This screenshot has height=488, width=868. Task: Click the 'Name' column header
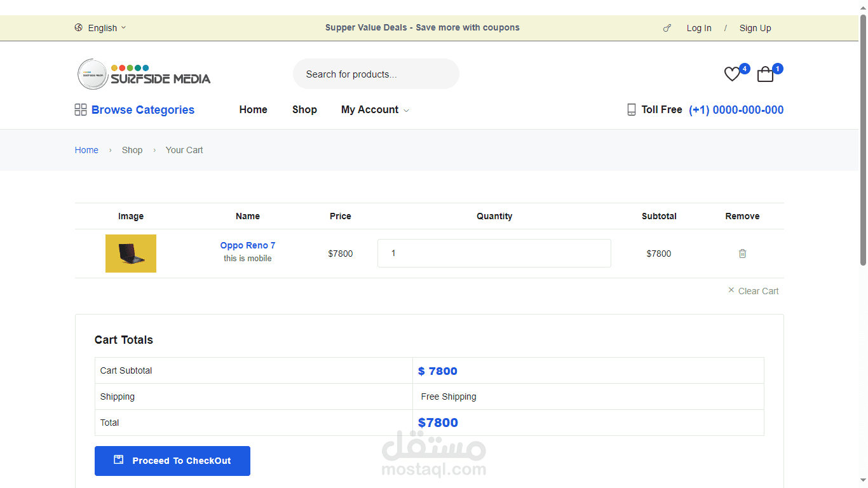[248, 216]
